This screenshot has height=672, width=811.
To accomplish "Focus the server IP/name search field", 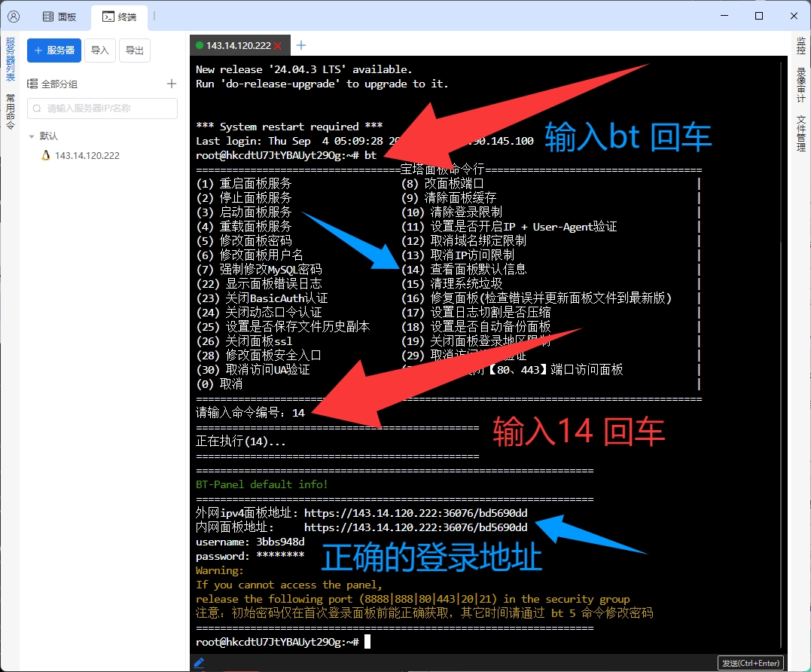I will point(102,108).
